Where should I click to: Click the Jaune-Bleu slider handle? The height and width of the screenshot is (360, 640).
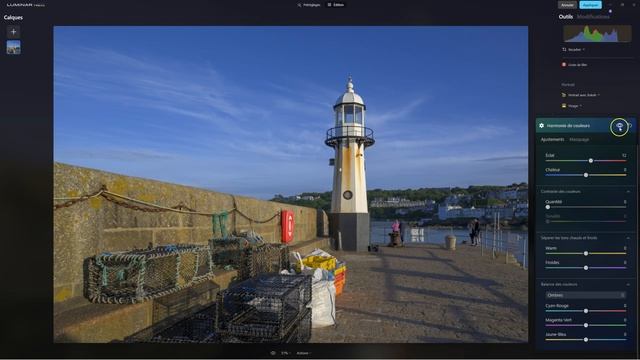pyautogui.click(x=586, y=340)
